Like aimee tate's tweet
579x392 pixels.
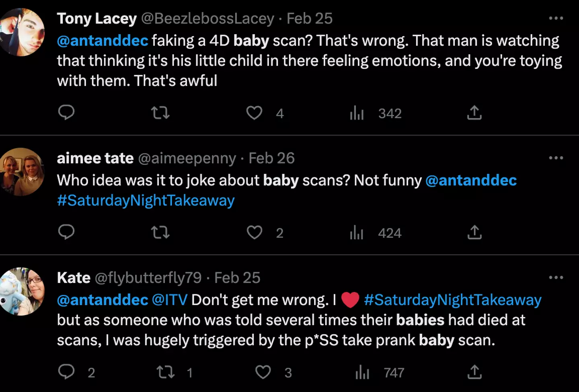point(254,233)
